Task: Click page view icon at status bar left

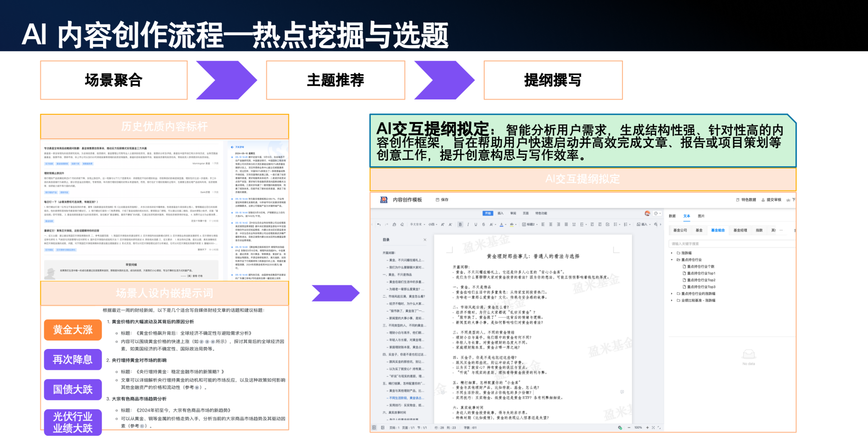Action: pos(374,427)
